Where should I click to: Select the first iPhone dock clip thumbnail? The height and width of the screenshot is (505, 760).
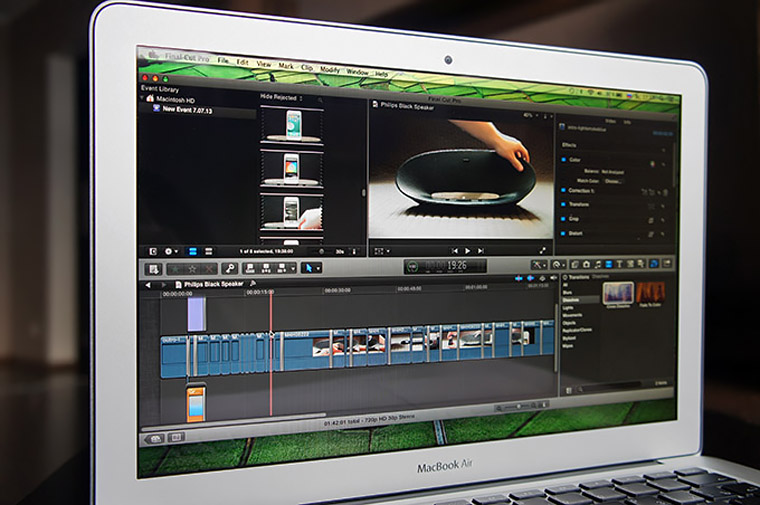(292, 125)
